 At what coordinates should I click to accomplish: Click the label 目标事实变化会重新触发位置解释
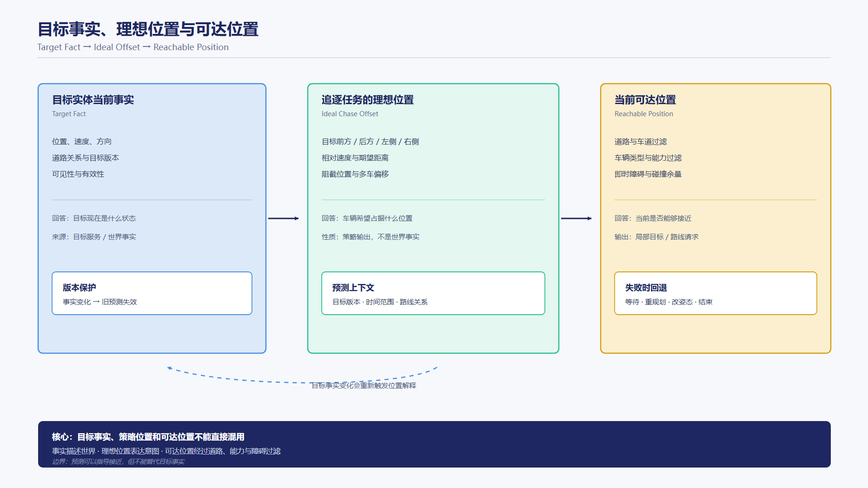click(x=364, y=385)
